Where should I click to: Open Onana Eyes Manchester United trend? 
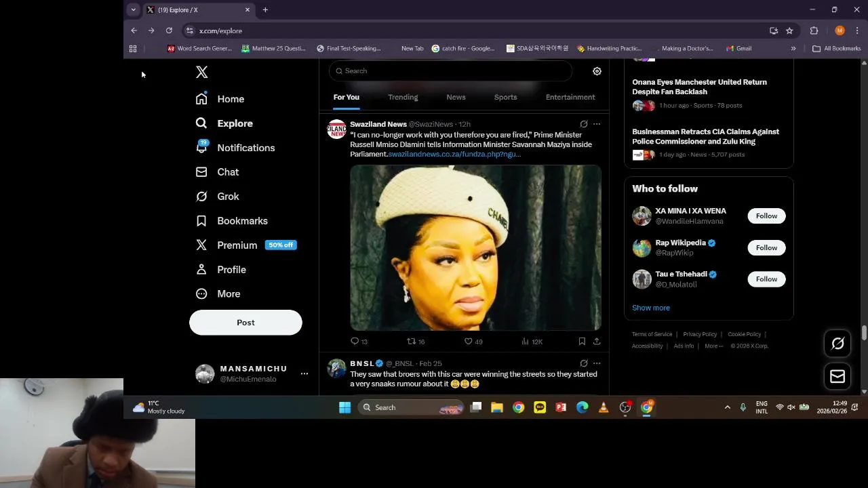point(699,87)
